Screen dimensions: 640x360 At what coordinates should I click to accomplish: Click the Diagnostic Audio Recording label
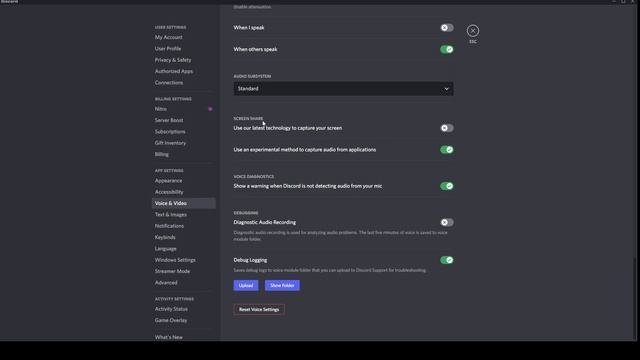(x=264, y=222)
